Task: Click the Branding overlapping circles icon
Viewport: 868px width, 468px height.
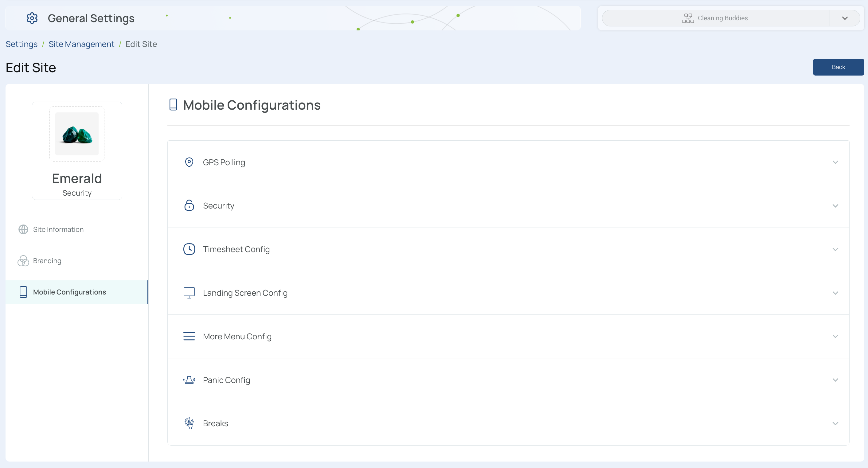Action: (x=23, y=261)
